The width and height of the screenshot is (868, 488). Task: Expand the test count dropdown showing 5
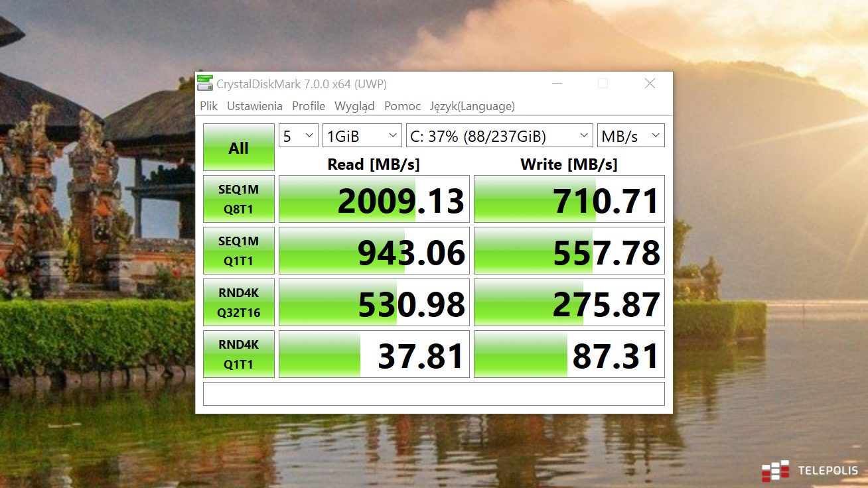[298, 136]
